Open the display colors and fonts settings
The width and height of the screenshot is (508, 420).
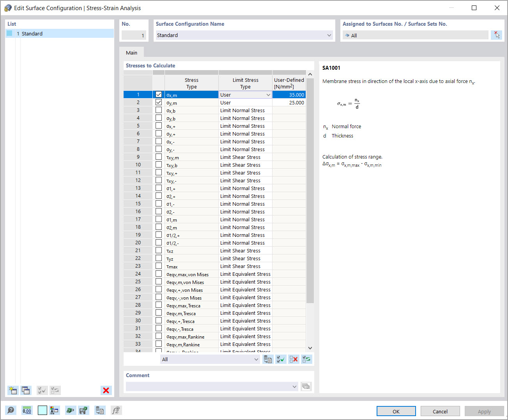tap(55, 410)
